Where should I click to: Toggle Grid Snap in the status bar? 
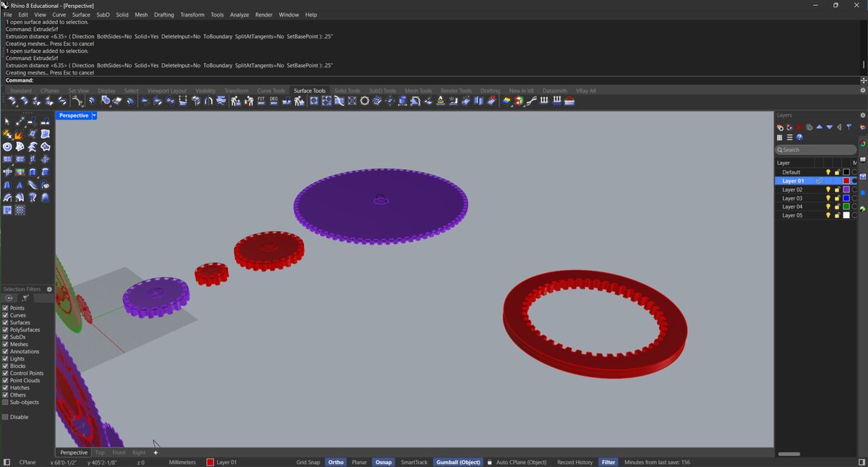coord(308,462)
